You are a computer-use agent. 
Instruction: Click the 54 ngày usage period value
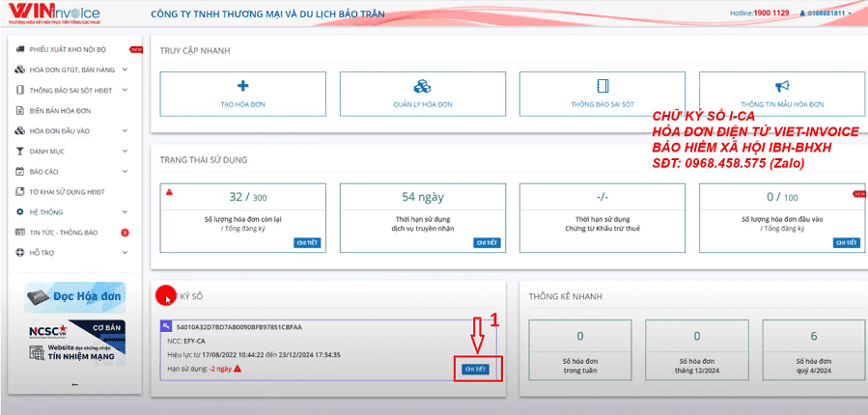pyautogui.click(x=422, y=197)
